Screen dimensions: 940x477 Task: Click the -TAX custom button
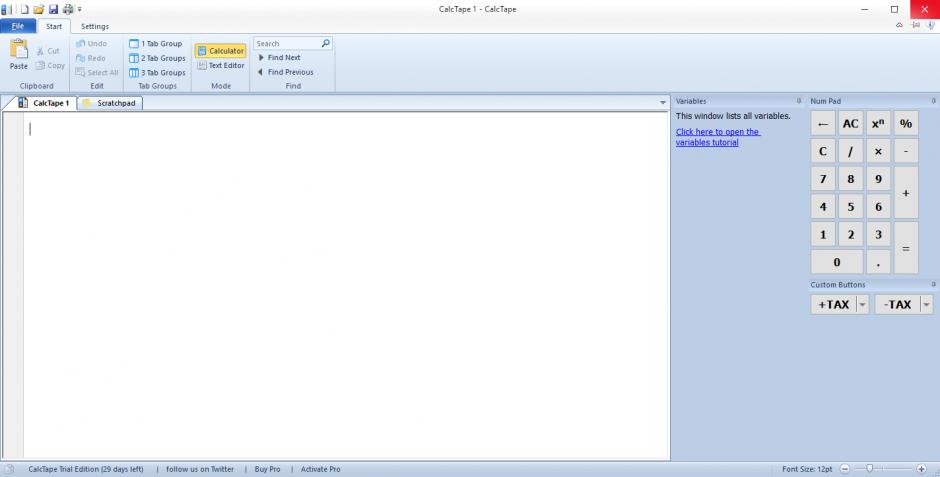pos(897,304)
